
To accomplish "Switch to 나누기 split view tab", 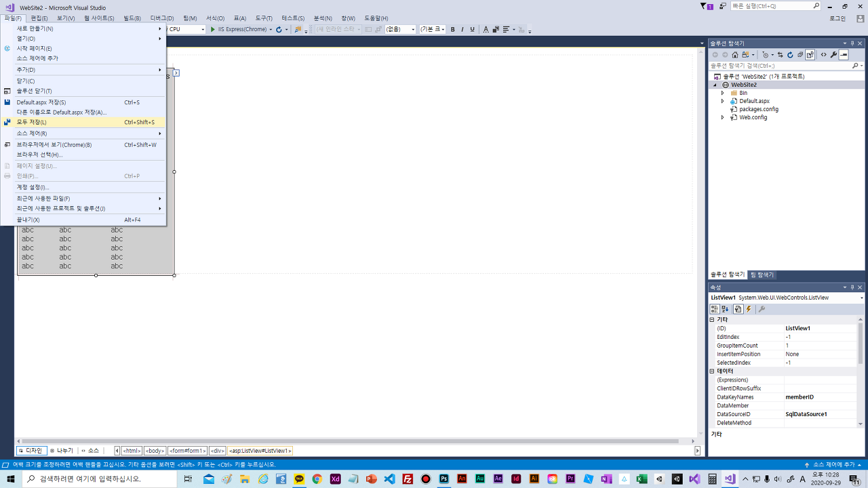I will coord(62,451).
